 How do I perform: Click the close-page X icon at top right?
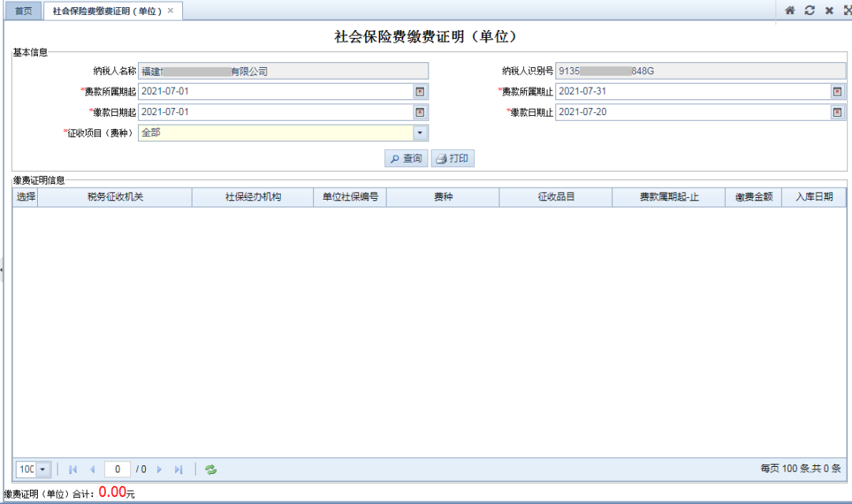tap(829, 10)
